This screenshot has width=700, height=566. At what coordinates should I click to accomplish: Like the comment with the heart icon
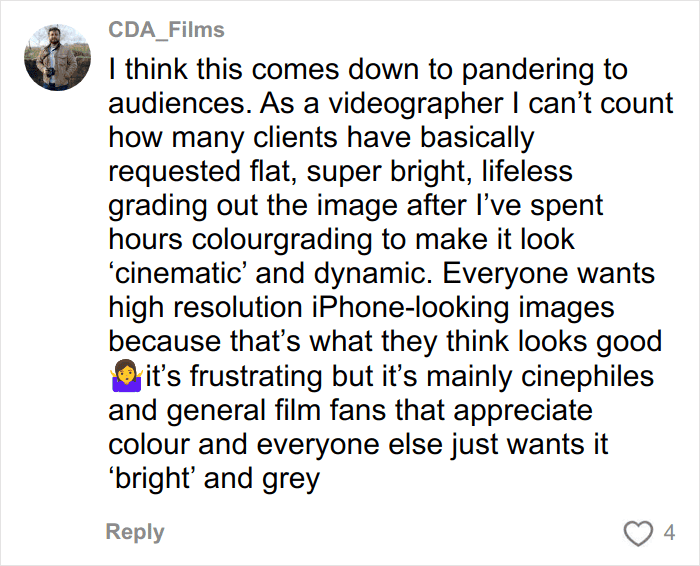click(x=637, y=533)
